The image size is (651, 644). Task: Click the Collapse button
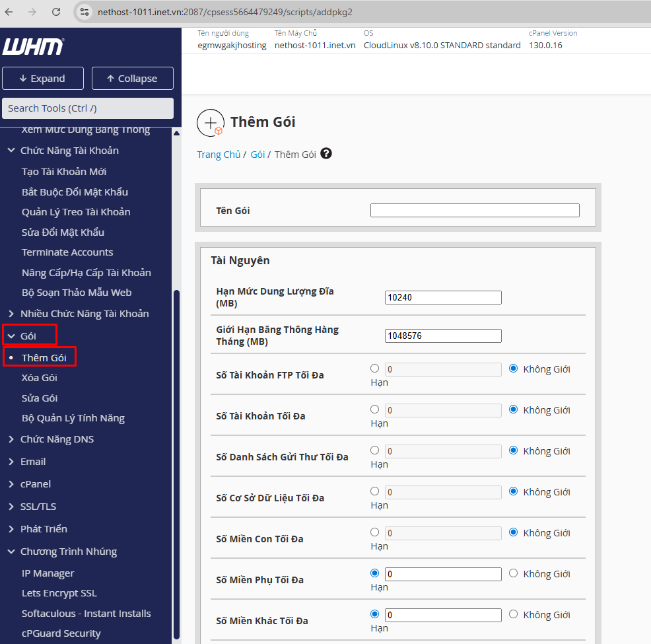click(x=133, y=78)
